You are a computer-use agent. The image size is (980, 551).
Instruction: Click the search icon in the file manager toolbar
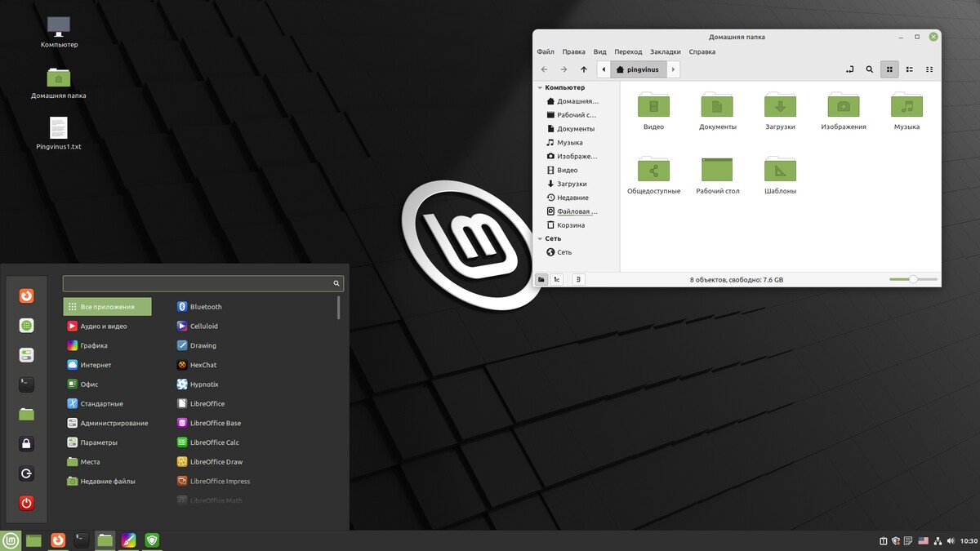pyautogui.click(x=870, y=69)
